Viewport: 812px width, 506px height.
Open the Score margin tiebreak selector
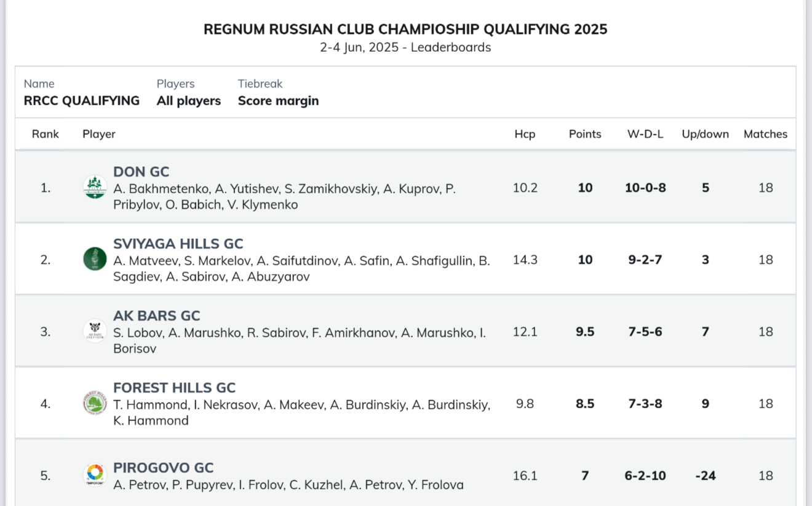coord(279,101)
